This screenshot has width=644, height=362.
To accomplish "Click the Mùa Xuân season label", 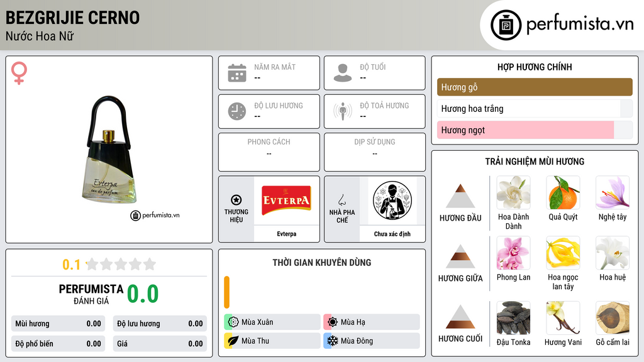I will tap(257, 322).
